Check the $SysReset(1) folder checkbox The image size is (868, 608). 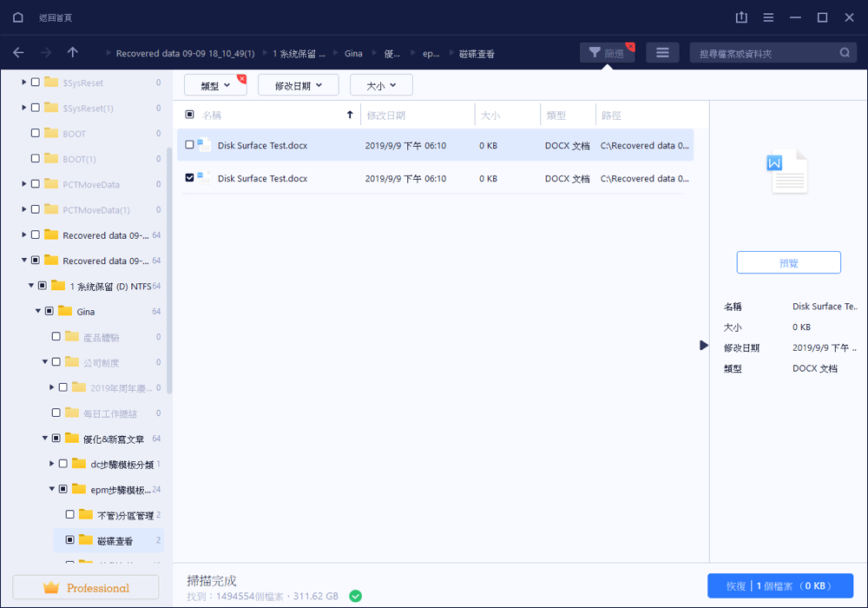(36, 108)
